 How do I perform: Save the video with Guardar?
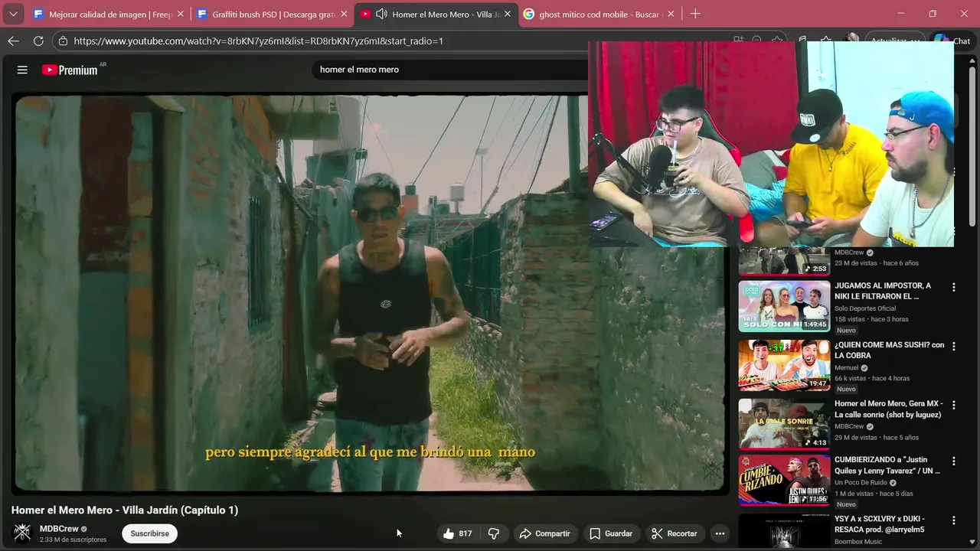pyautogui.click(x=611, y=533)
